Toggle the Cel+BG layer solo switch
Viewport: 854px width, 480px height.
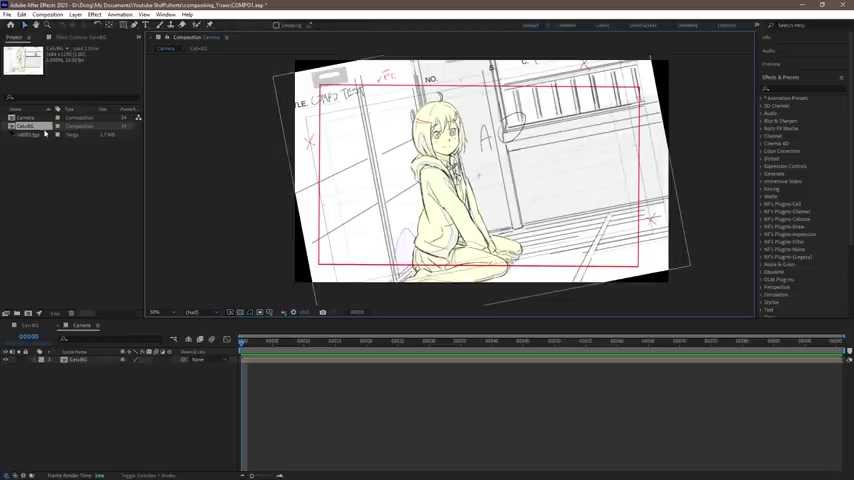tap(19, 360)
